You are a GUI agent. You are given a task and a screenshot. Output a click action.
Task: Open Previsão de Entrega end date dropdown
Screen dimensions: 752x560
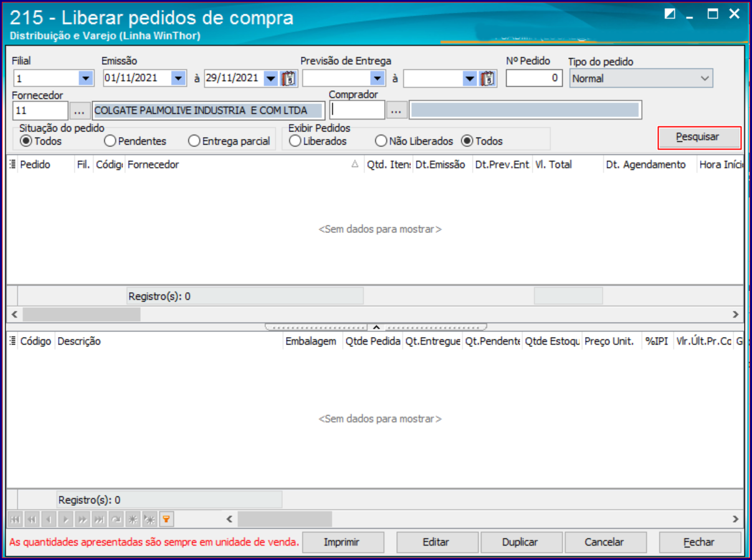pos(470,78)
